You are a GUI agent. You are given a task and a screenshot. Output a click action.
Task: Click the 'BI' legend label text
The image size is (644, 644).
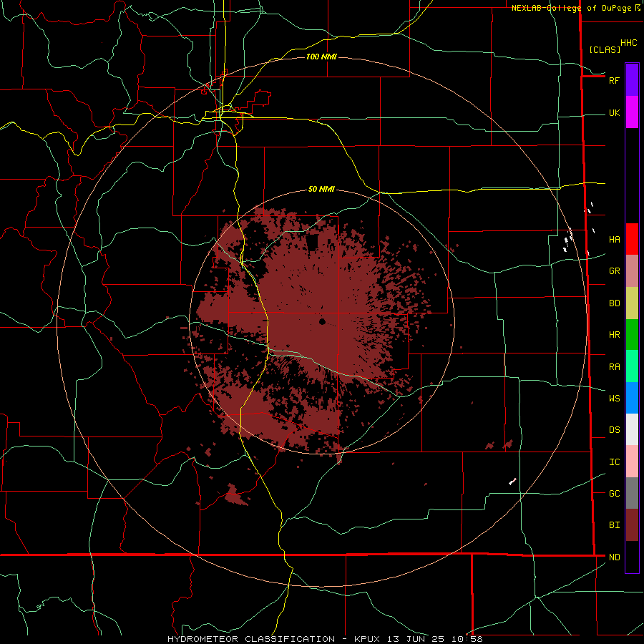pos(614,525)
